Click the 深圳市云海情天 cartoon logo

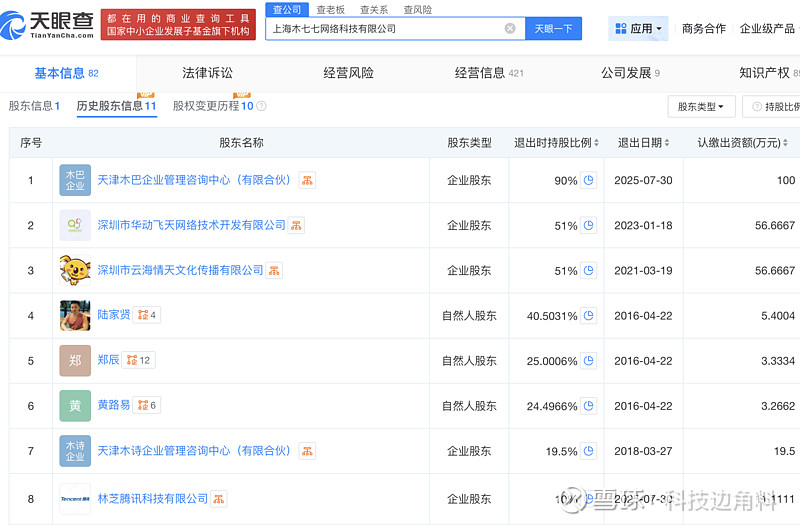click(x=75, y=270)
